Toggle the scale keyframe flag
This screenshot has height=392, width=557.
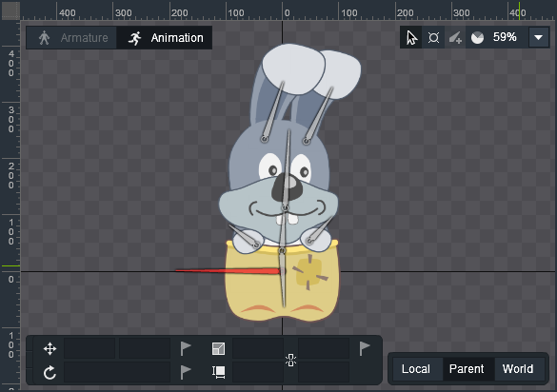click(x=365, y=348)
